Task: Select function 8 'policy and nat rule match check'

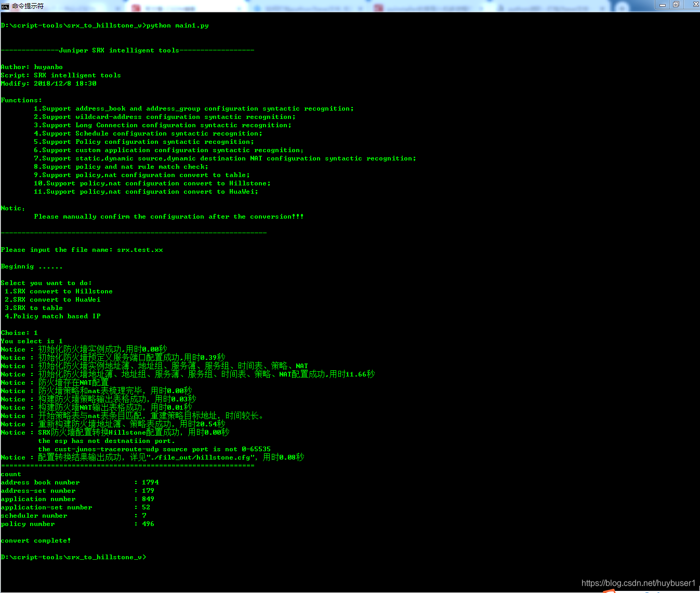Action: [x=121, y=167]
